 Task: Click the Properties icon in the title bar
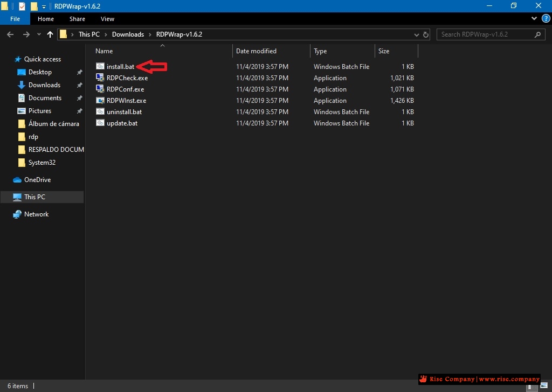tap(22, 6)
